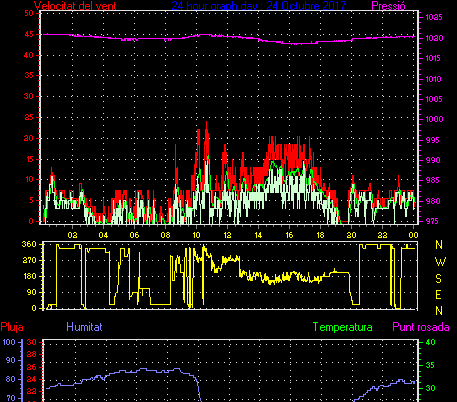Click the 1000 pressure axis value

point(434,119)
